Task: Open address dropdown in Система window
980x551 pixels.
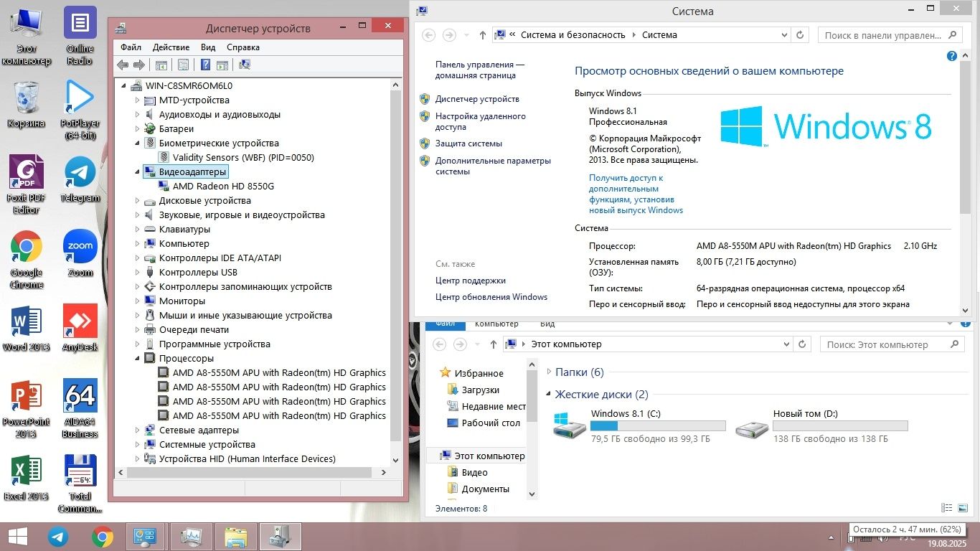Action: [x=783, y=34]
